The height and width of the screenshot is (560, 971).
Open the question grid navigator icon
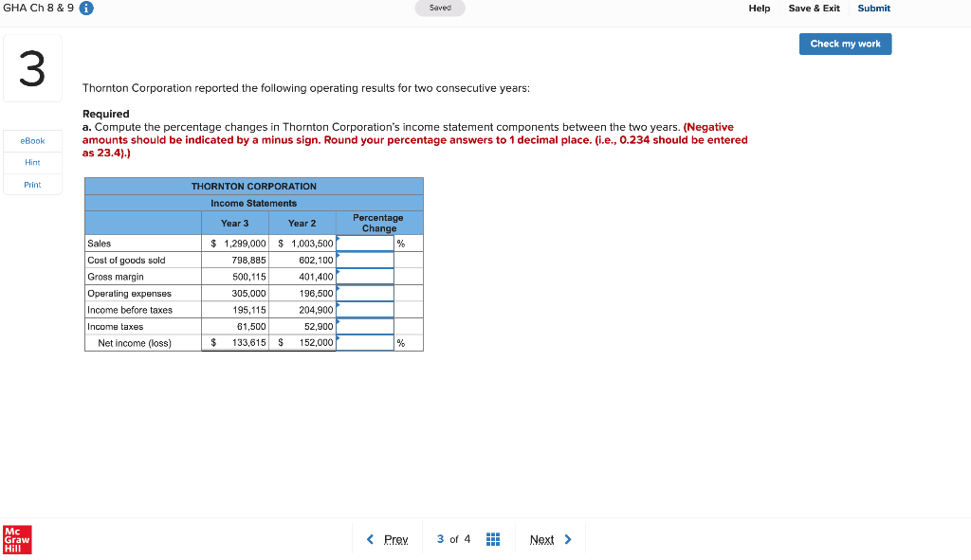click(493, 539)
